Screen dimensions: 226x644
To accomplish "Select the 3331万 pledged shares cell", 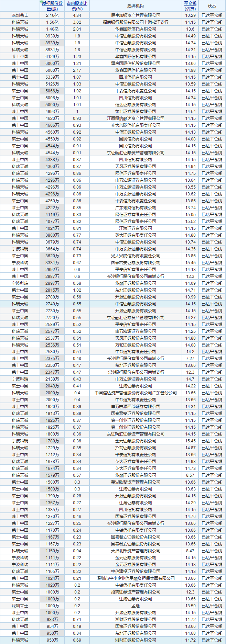I will (52, 263).
